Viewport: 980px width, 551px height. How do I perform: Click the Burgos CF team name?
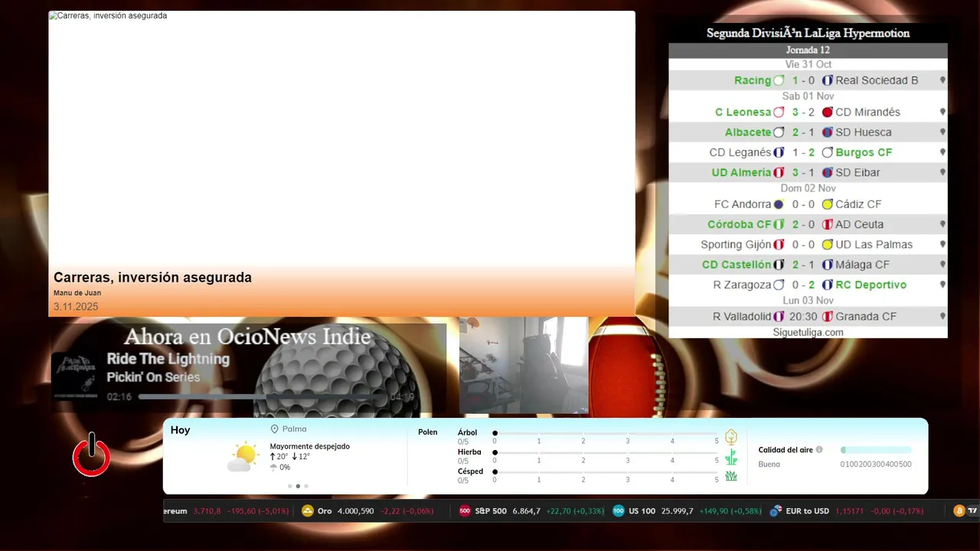(864, 152)
